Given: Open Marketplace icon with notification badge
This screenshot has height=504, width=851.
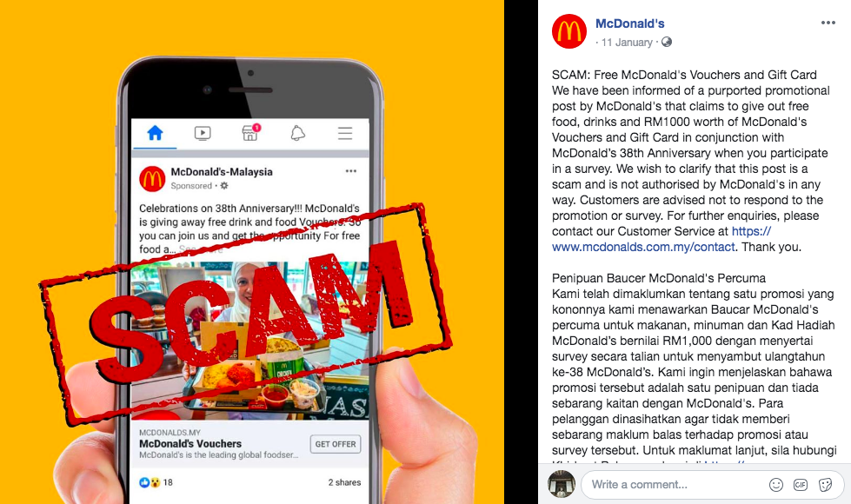Looking at the screenshot, I should [x=250, y=132].
